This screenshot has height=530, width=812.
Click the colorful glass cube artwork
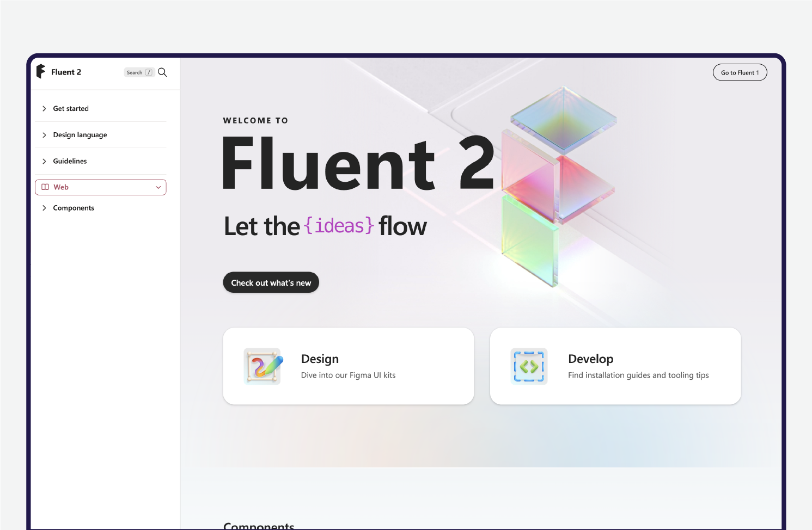coord(558,185)
